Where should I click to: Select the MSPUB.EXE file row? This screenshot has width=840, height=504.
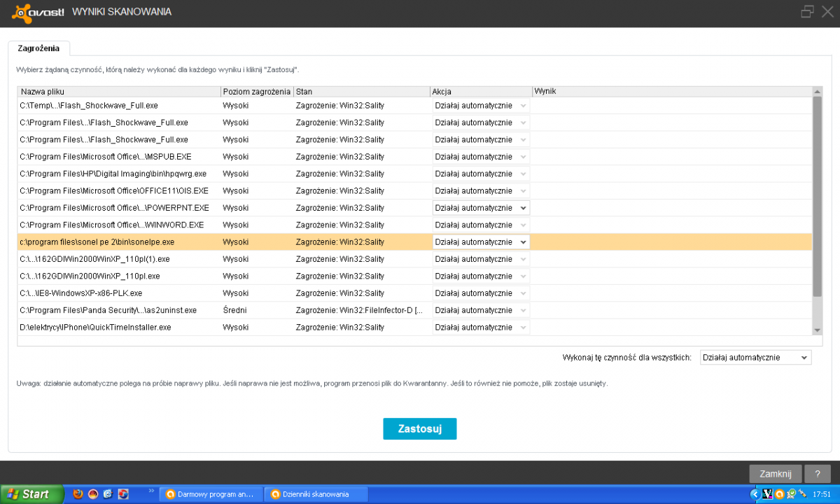[414, 157]
